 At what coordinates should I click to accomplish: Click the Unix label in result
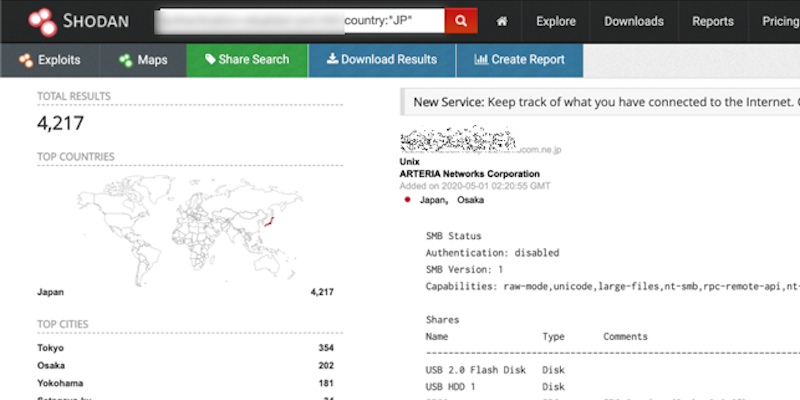pos(408,162)
